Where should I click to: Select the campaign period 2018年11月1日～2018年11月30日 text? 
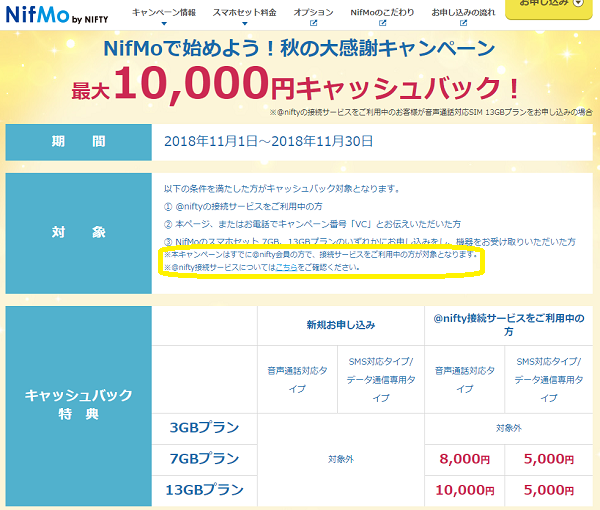[268, 142]
